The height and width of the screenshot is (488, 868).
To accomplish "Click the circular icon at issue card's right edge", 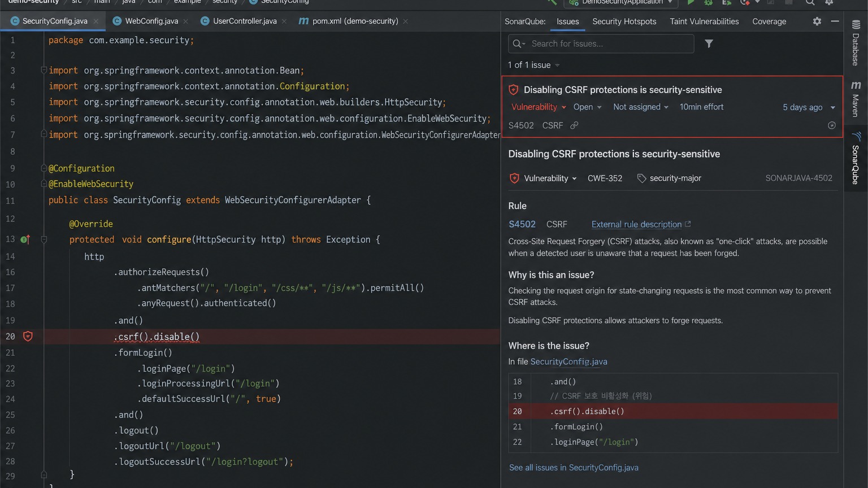I will (832, 125).
